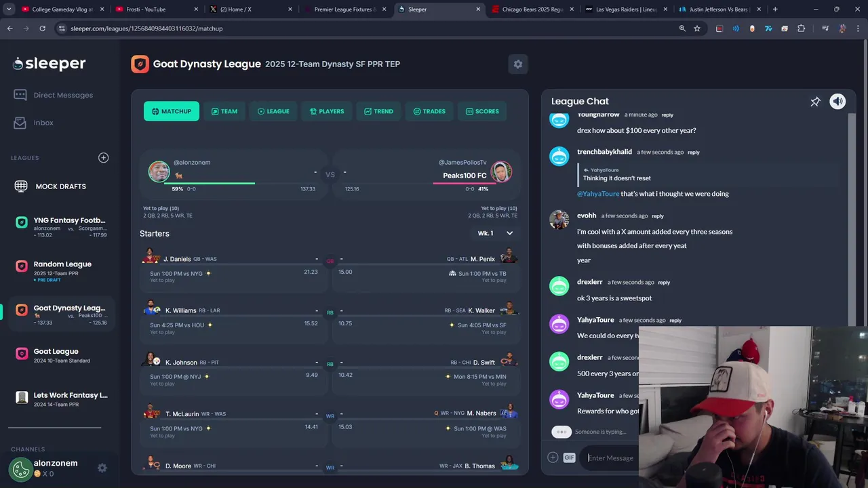This screenshot has width=868, height=488.
Task: Open the Chrome three-dot menu
Action: click(859, 28)
